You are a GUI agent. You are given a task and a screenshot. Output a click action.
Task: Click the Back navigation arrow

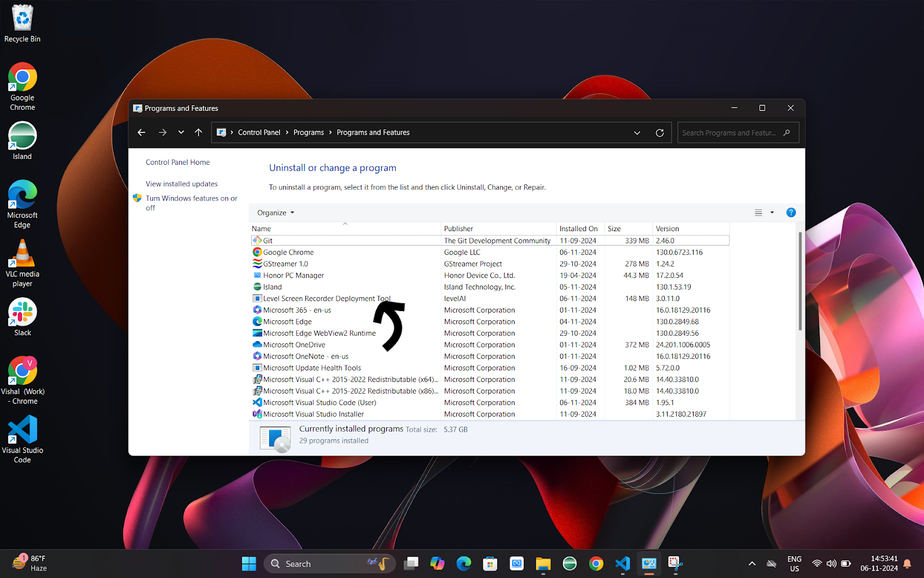coord(141,132)
